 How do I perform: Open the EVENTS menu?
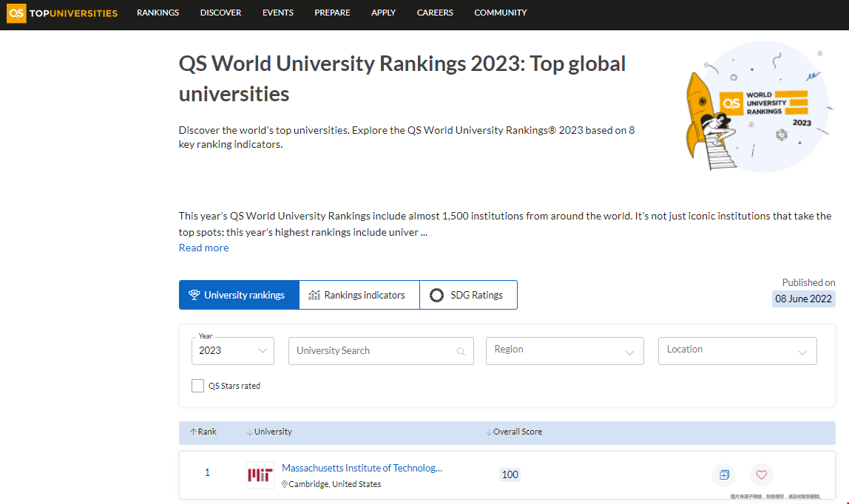coord(278,13)
